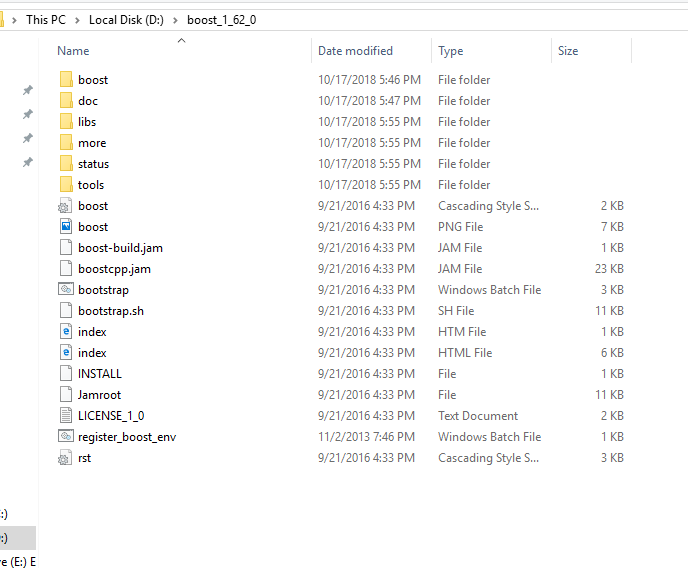
Task: Sort files by the Type column
Action: [x=451, y=51]
